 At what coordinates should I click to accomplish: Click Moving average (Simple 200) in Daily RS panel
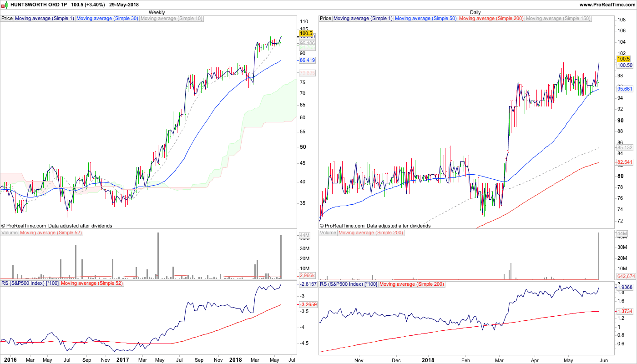tap(412, 283)
